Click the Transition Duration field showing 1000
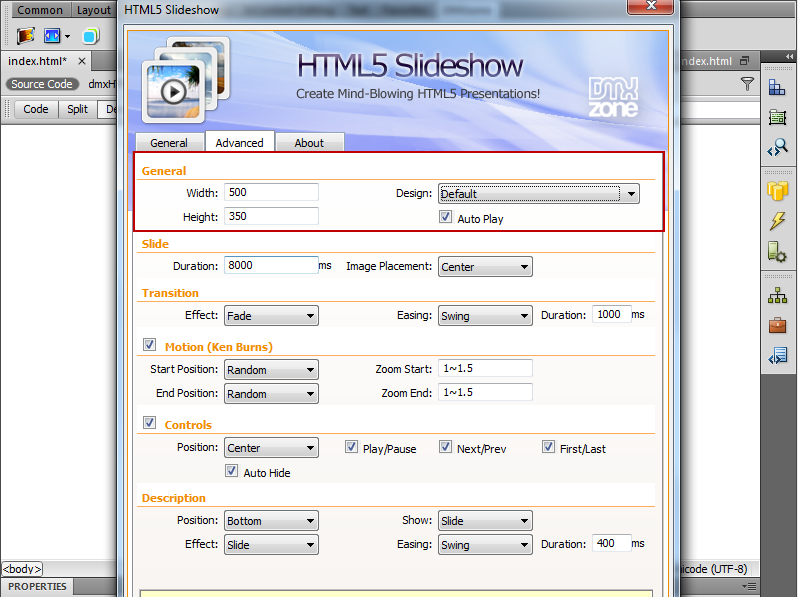798x597 pixels. point(612,315)
